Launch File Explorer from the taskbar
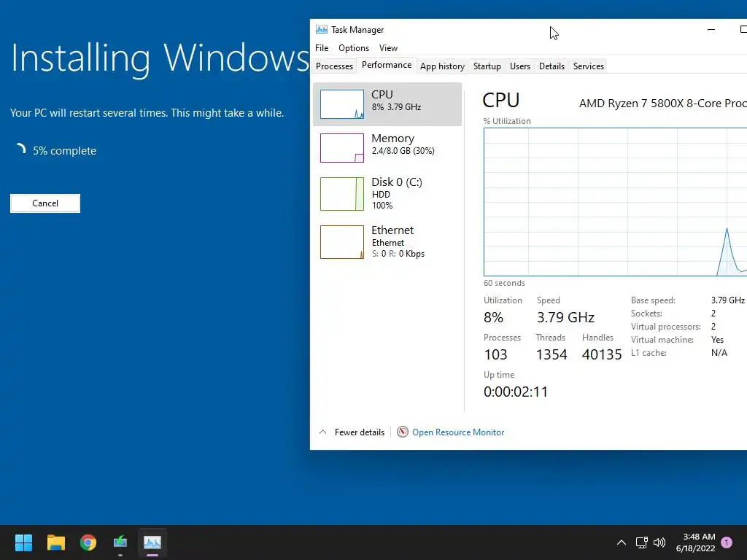 [55, 542]
